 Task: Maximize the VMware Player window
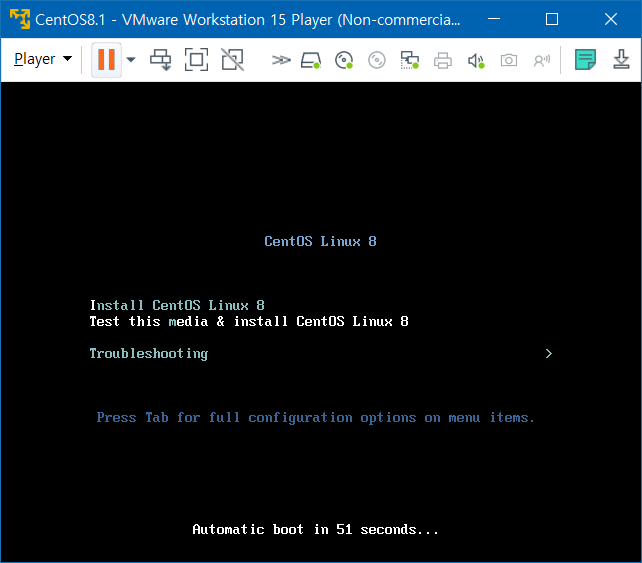[552, 19]
